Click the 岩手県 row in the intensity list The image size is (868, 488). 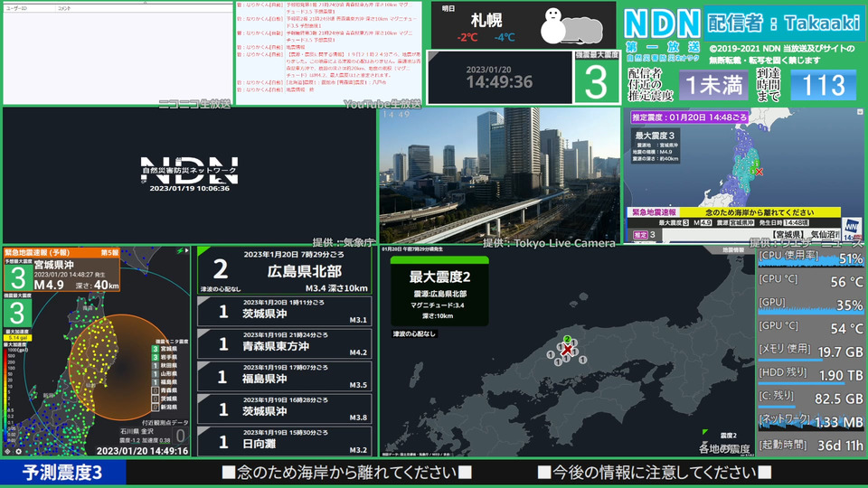click(x=165, y=358)
